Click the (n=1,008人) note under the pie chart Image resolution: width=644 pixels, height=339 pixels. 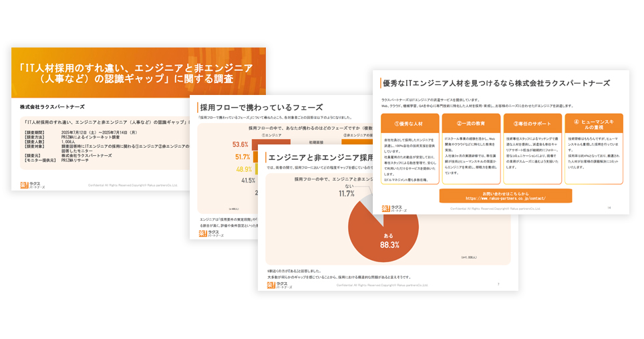click(468, 257)
